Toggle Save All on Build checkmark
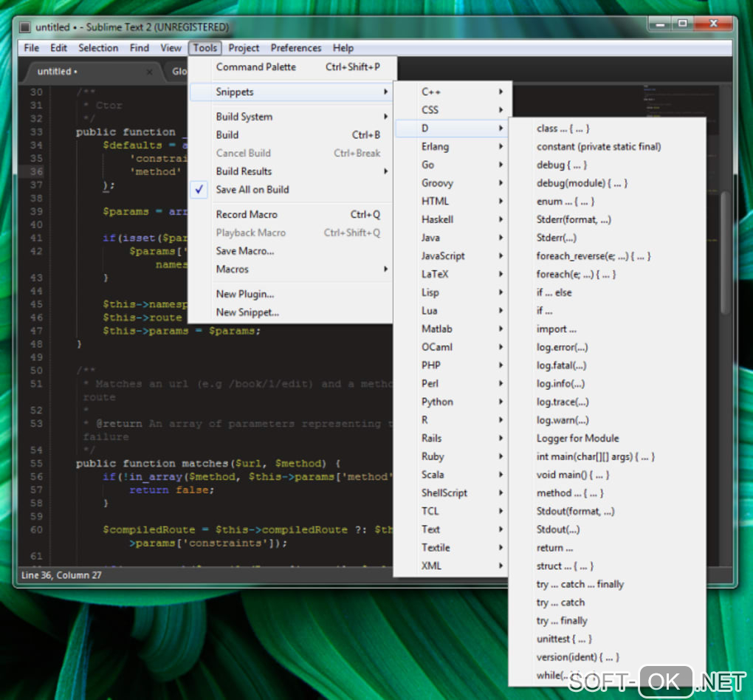Image resolution: width=753 pixels, height=700 pixels. tap(292, 190)
